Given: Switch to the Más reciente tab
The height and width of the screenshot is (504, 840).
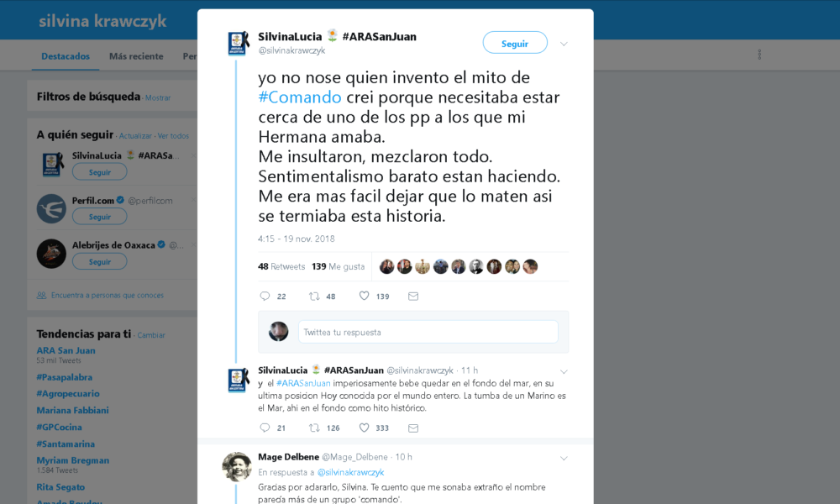Looking at the screenshot, I should click(136, 56).
